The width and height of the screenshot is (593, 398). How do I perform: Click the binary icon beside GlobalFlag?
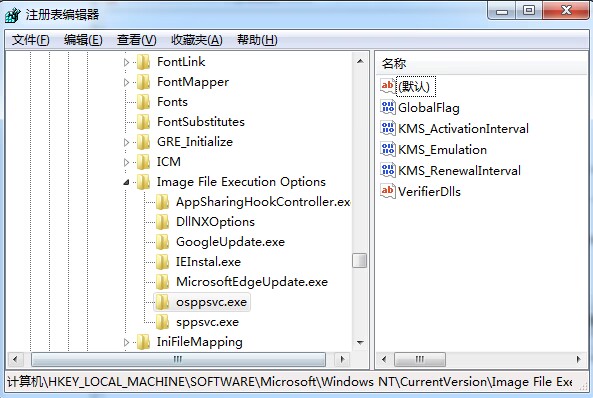click(388, 108)
